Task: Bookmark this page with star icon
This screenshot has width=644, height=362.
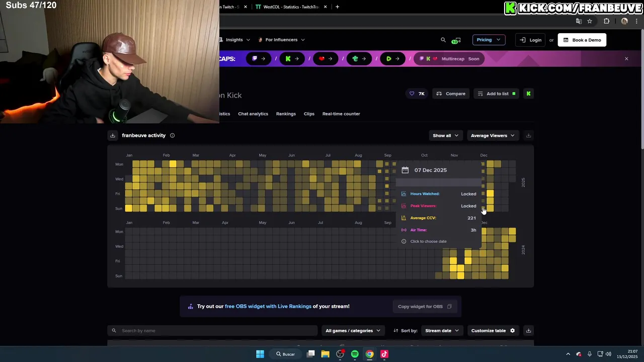Action: (590, 21)
